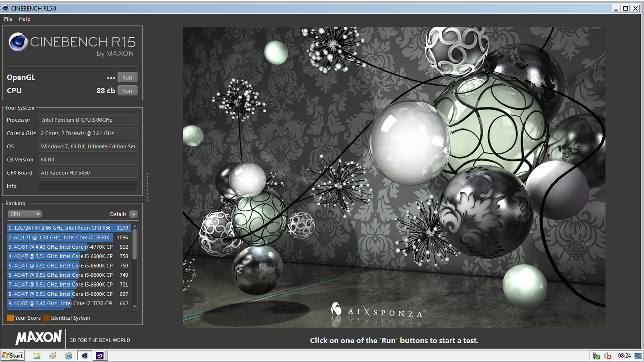
Task: Click the Processor field Intel Pentium D
Action: (x=88, y=120)
